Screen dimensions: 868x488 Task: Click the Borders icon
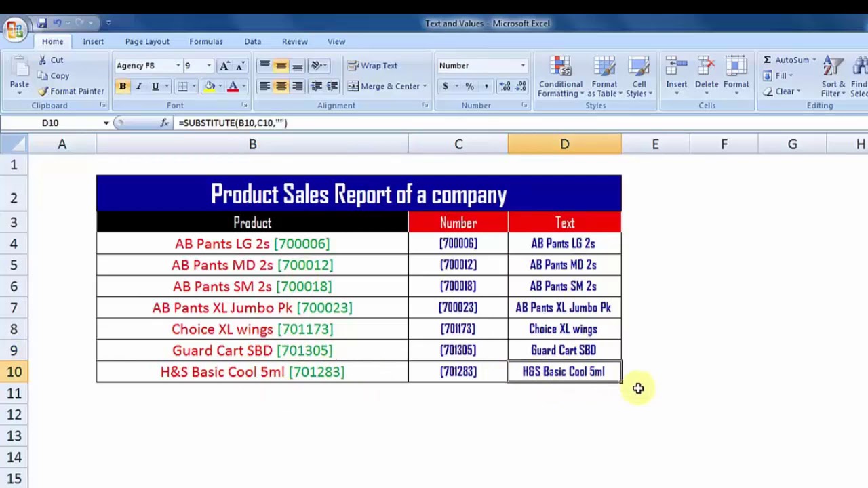click(x=182, y=86)
